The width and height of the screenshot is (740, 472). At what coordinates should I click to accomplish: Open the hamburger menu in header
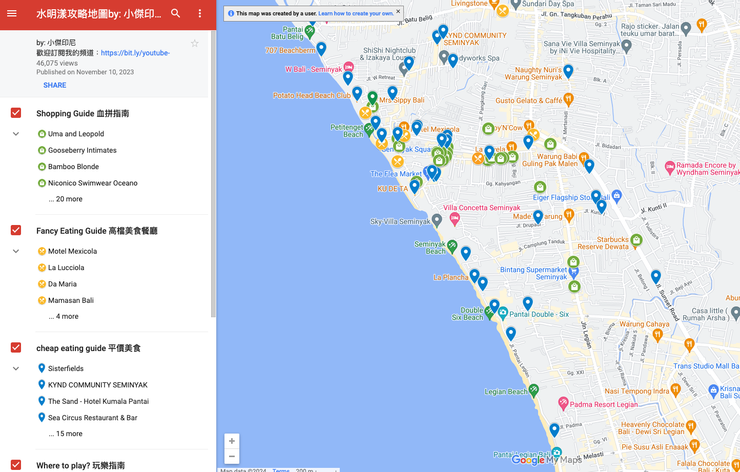(12, 14)
